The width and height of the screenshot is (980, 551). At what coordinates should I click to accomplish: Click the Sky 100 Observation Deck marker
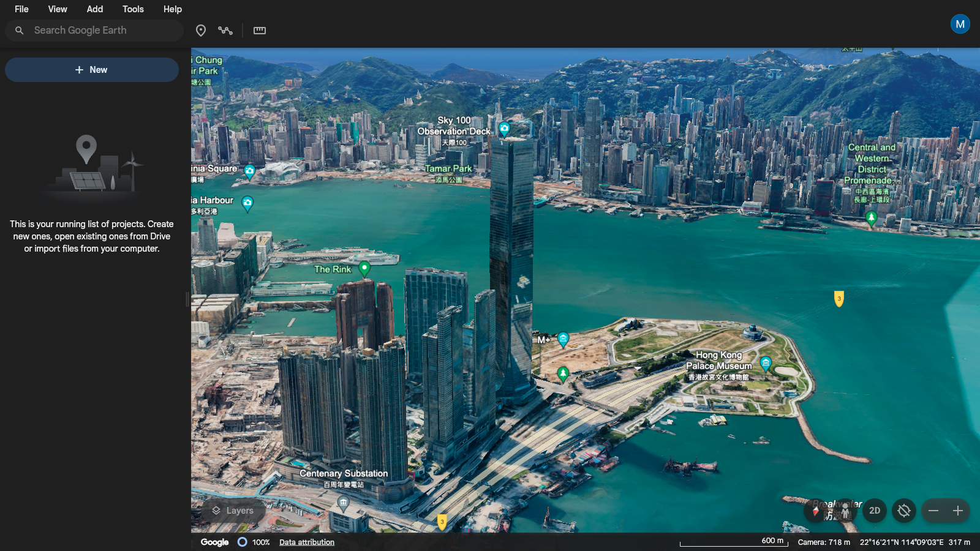[504, 128]
